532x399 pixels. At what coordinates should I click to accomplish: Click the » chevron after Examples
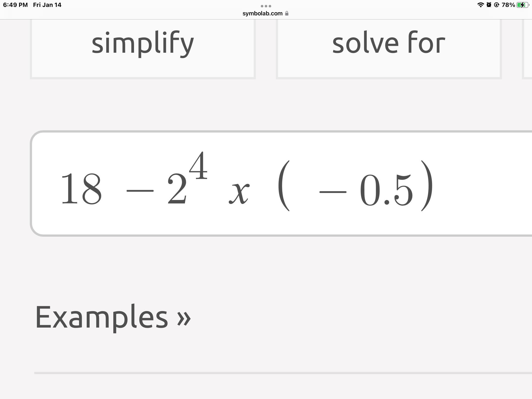pyautogui.click(x=184, y=318)
